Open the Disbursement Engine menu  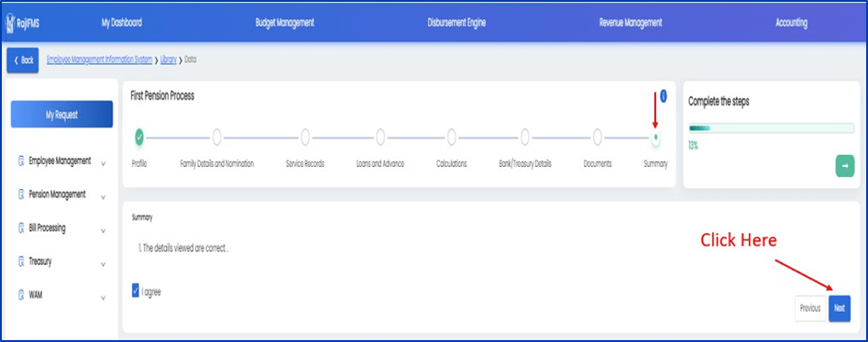456,23
